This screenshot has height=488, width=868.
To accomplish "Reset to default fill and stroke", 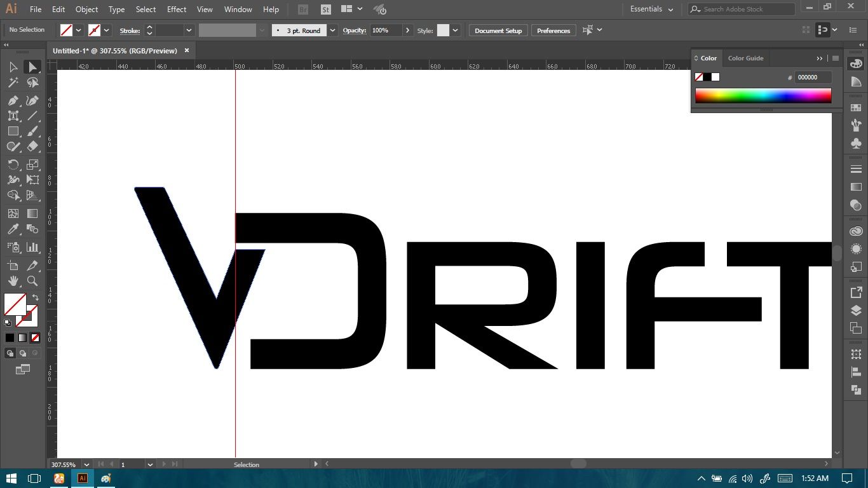I will 8,323.
